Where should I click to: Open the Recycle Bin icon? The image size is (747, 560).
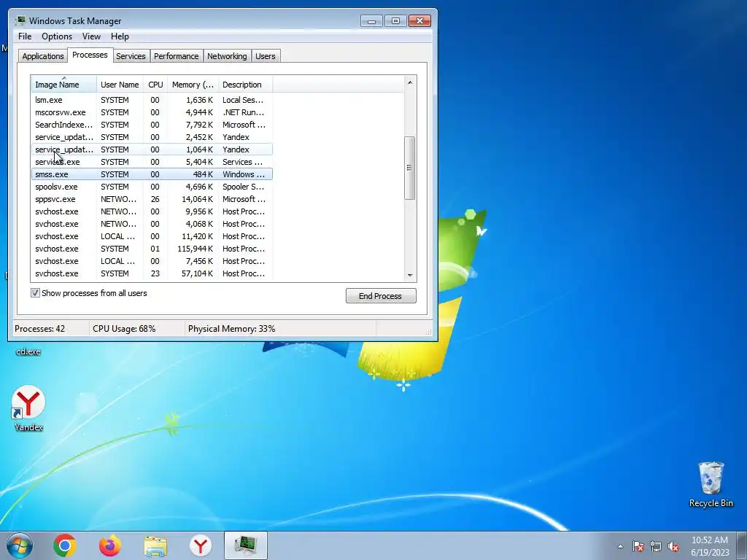click(711, 484)
